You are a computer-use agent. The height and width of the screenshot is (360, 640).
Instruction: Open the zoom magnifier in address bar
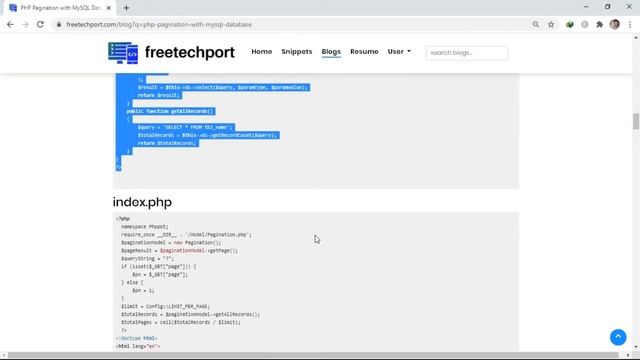coord(536,24)
